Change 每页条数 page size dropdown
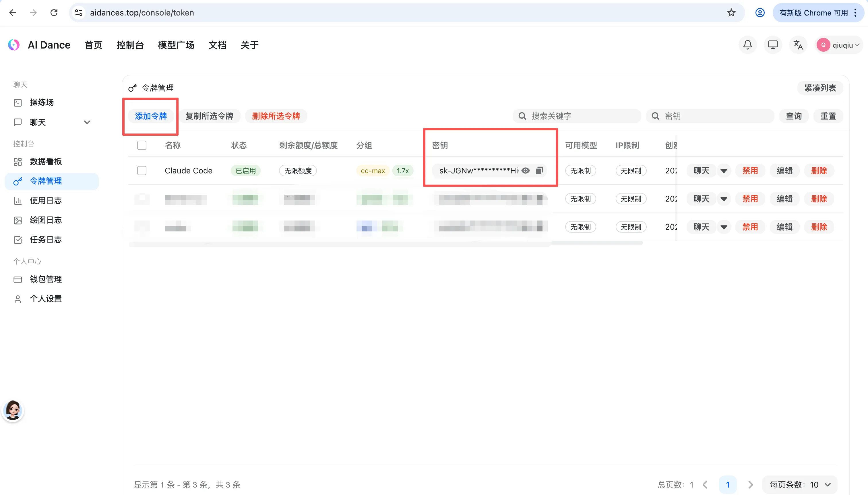The image size is (868, 495). [x=800, y=484]
